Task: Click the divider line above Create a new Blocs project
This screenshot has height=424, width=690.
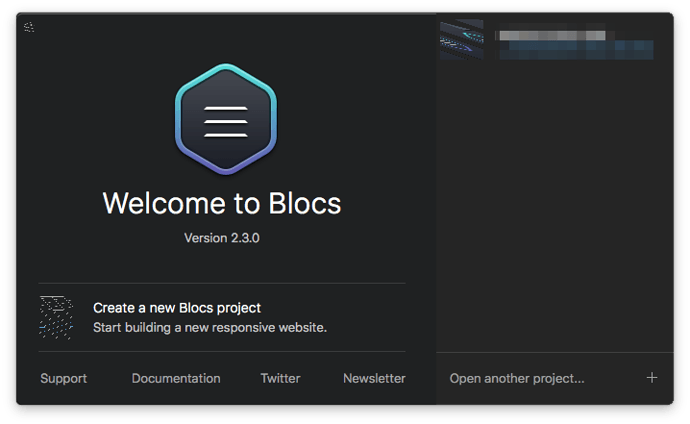Action: tap(222, 283)
